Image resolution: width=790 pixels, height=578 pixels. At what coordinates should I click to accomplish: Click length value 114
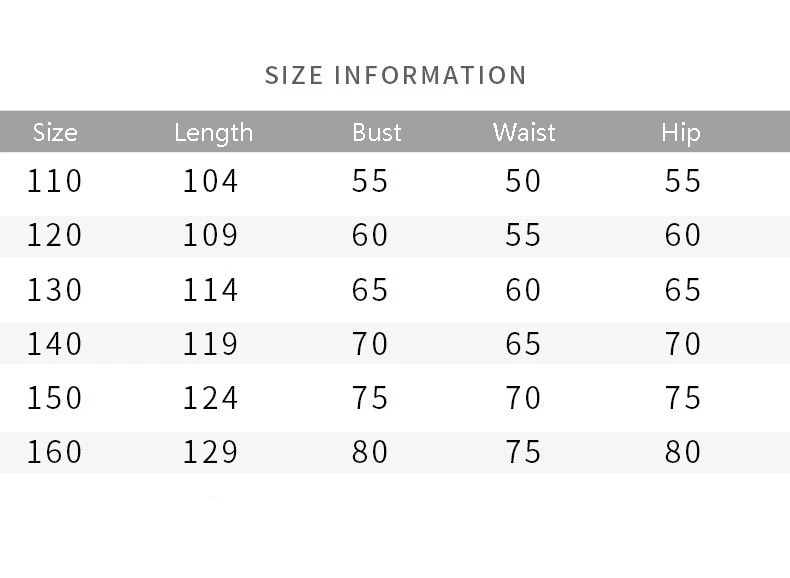210,289
